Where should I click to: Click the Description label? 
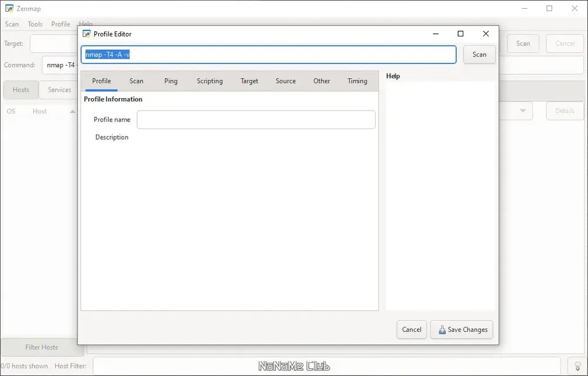pyautogui.click(x=112, y=137)
